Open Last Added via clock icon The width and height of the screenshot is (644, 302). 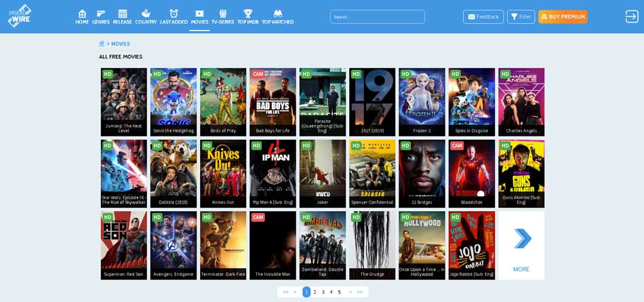coord(174,17)
